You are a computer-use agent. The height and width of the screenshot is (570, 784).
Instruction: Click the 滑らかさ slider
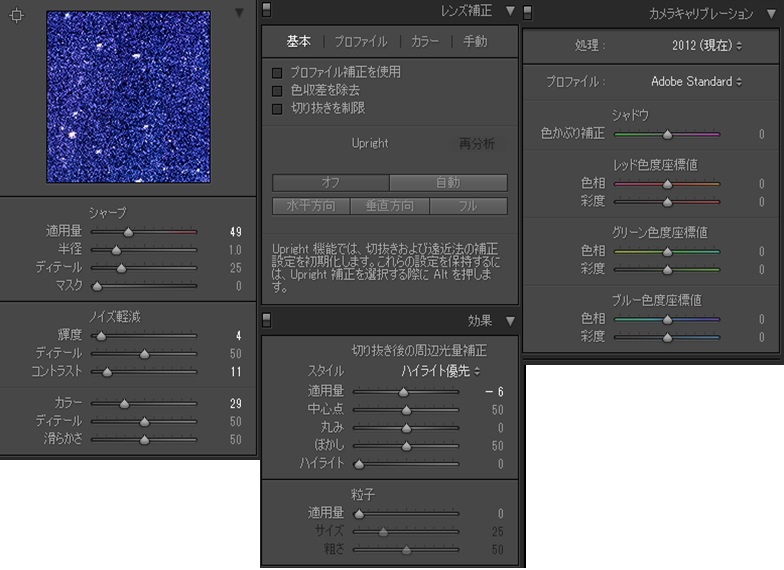[144, 440]
